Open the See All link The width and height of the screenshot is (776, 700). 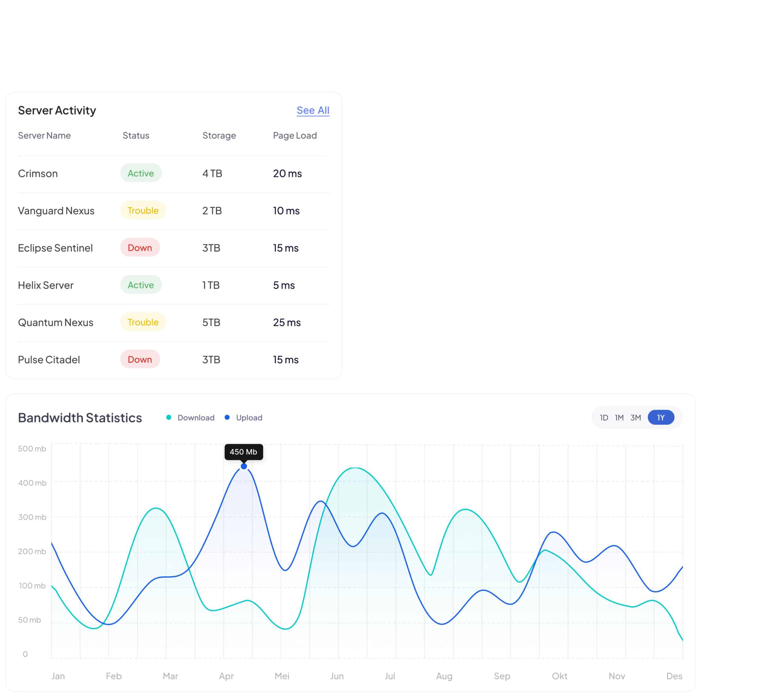313,110
